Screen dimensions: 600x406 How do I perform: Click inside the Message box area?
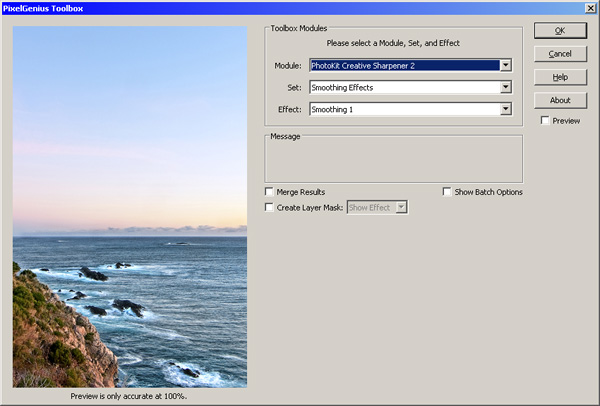coord(393,160)
